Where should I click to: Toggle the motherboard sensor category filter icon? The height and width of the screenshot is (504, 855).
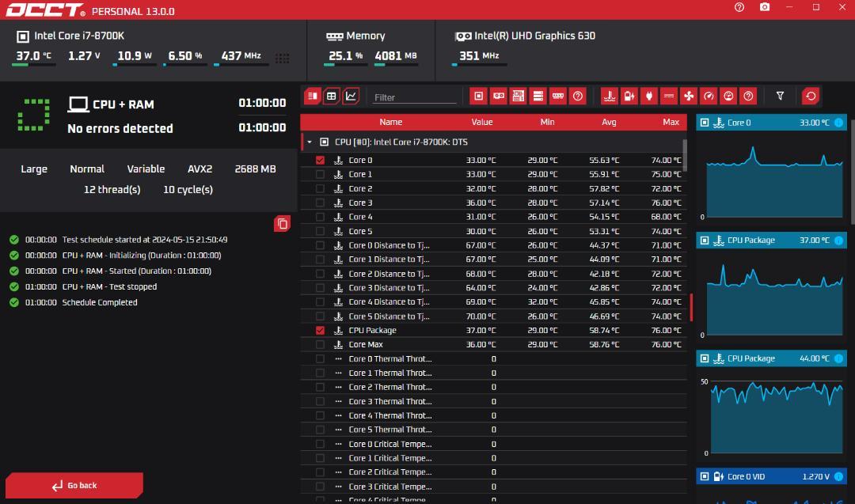click(518, 97)
